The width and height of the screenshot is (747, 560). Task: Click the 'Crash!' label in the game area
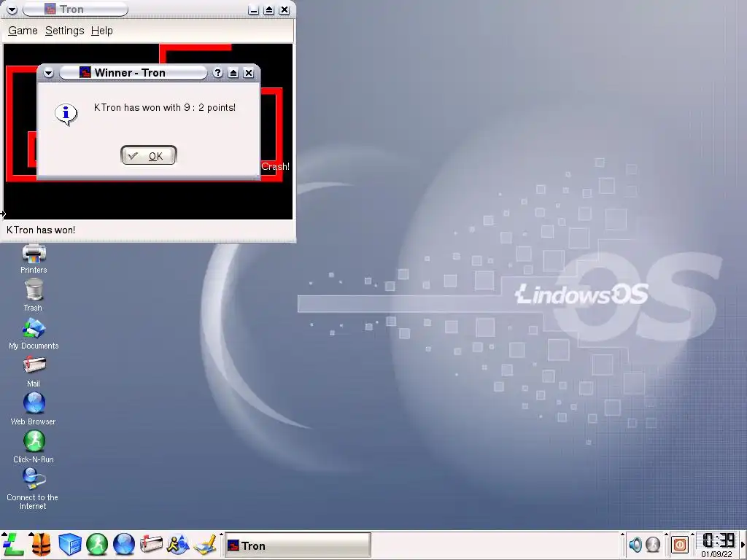coord(275,167)
